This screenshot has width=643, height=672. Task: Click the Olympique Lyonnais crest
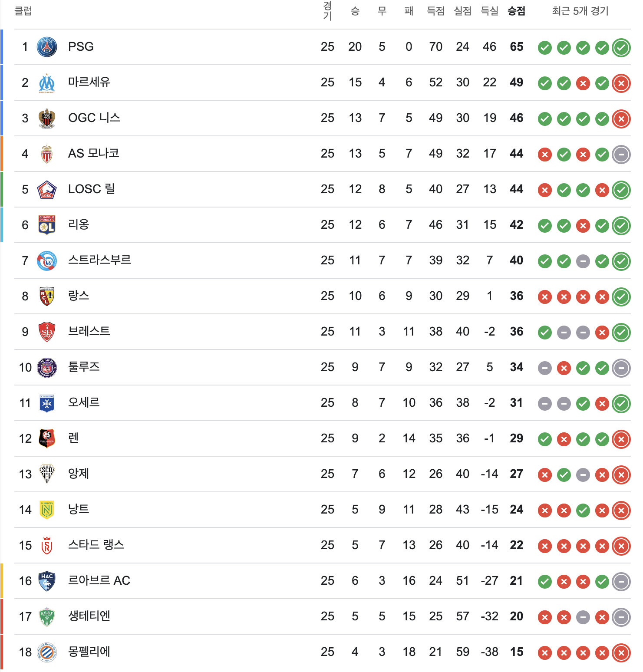pos(47,225)
